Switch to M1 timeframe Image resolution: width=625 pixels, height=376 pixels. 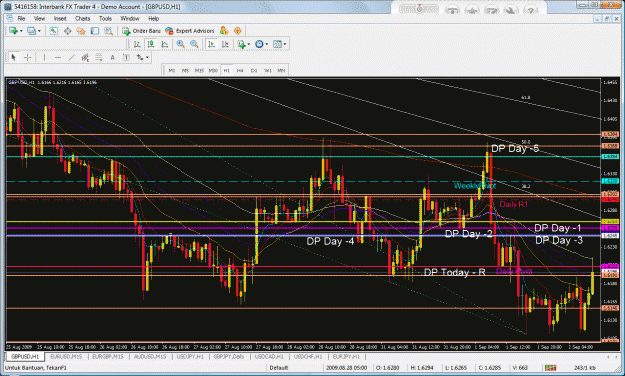coord(171,71)
